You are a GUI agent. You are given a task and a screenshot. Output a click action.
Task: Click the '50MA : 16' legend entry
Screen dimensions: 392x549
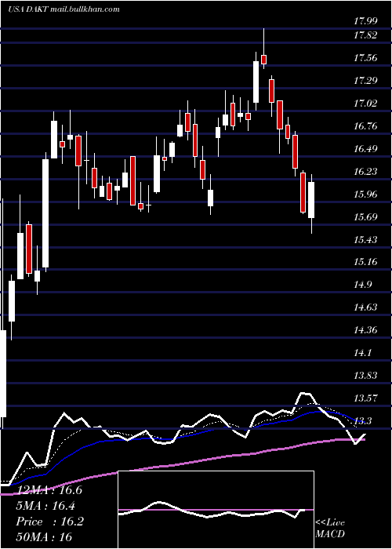pyautogui.click(x=44, y=537)
